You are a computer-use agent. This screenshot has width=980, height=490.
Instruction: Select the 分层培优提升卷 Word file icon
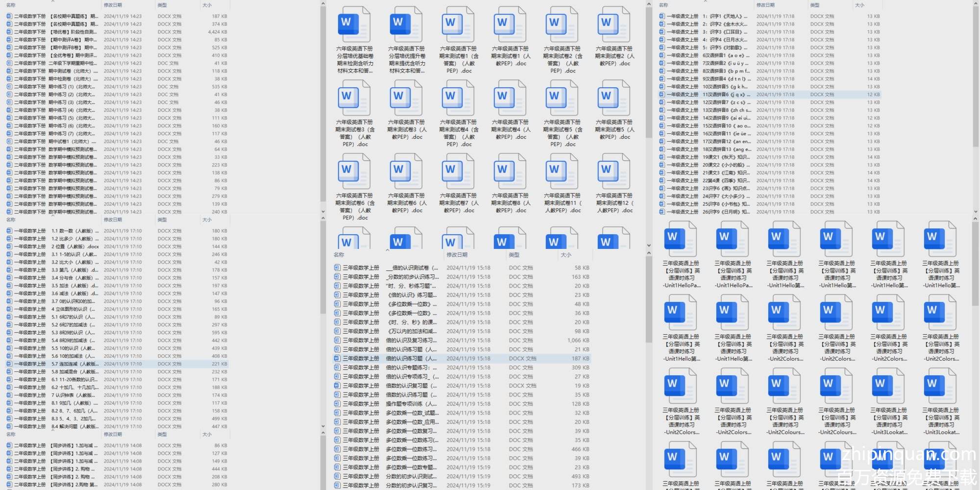click(x=406, y=24)
